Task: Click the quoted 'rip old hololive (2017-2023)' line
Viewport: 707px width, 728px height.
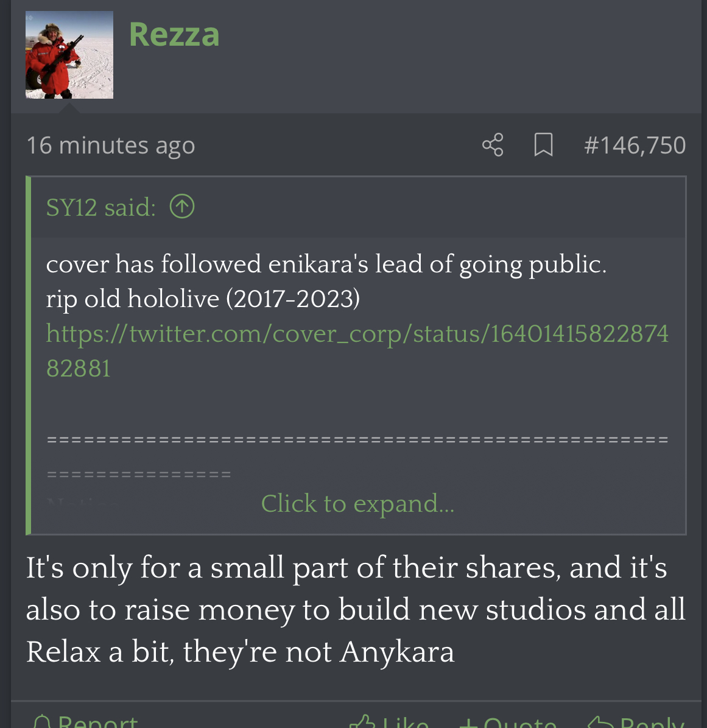Action: pos(203,299)
